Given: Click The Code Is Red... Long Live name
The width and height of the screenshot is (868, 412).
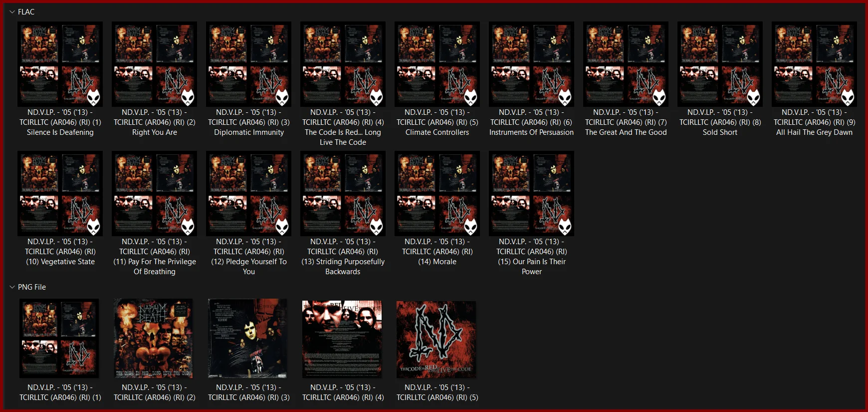Looking at the screenshot, I should (343, 127).
